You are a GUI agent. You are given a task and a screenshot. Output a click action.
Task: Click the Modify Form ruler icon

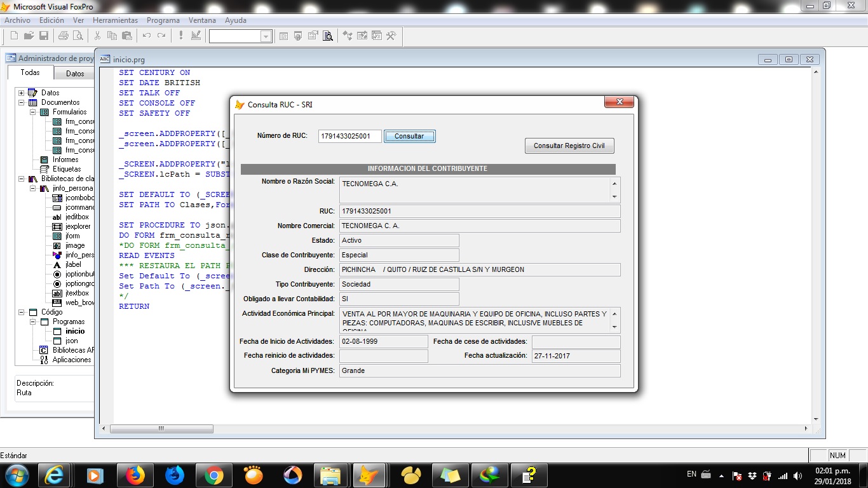coord(196,36)
